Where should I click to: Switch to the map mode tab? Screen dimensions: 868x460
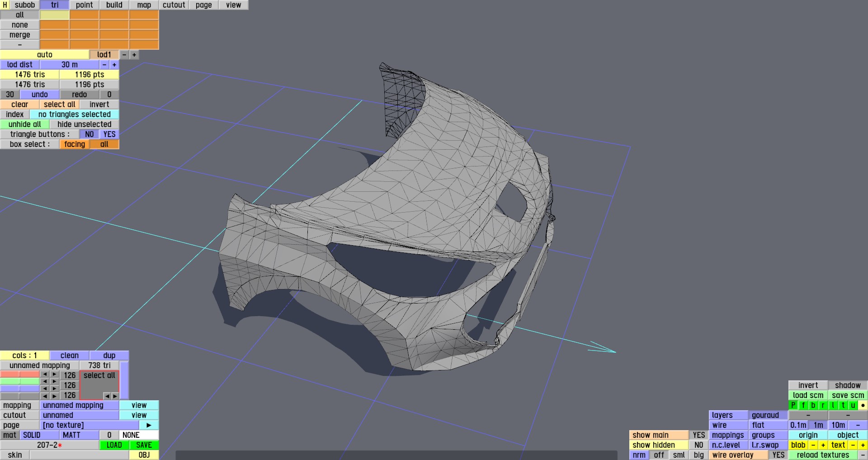point(144,5)
